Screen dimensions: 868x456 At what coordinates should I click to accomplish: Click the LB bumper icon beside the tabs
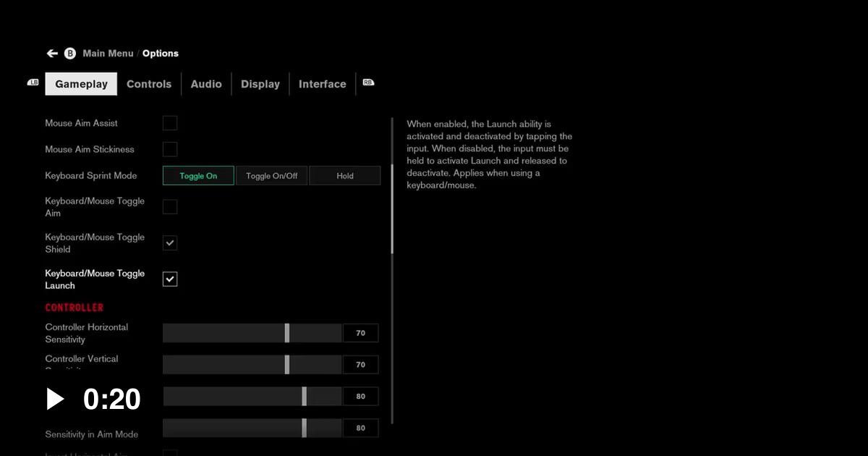pyautogui.click(x=32, y=83)
